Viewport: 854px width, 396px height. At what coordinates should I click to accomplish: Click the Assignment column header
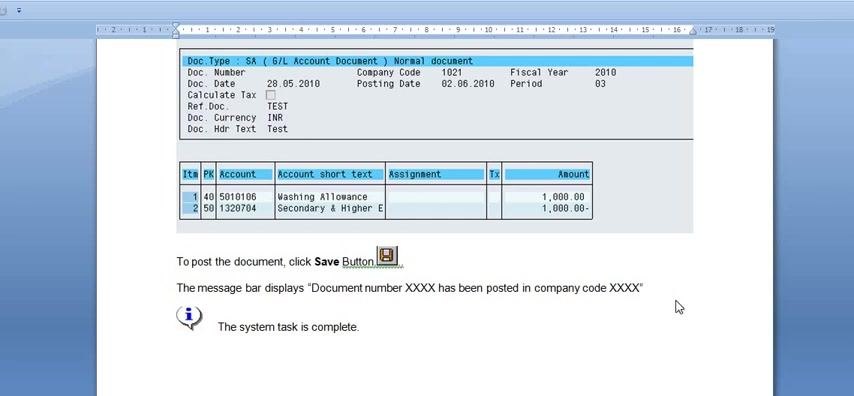[x=436, y=174]
